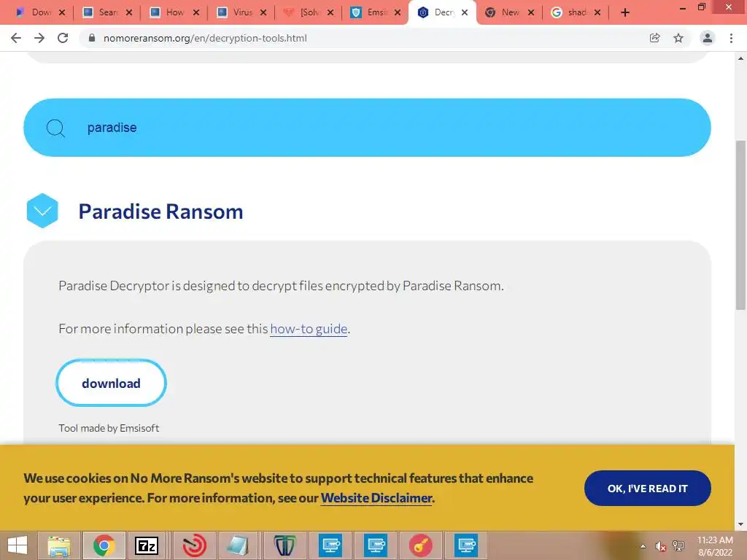Accept cookies with OK, I'VE READ IT
Screen dimensions: 747x560
click(648, 488)
